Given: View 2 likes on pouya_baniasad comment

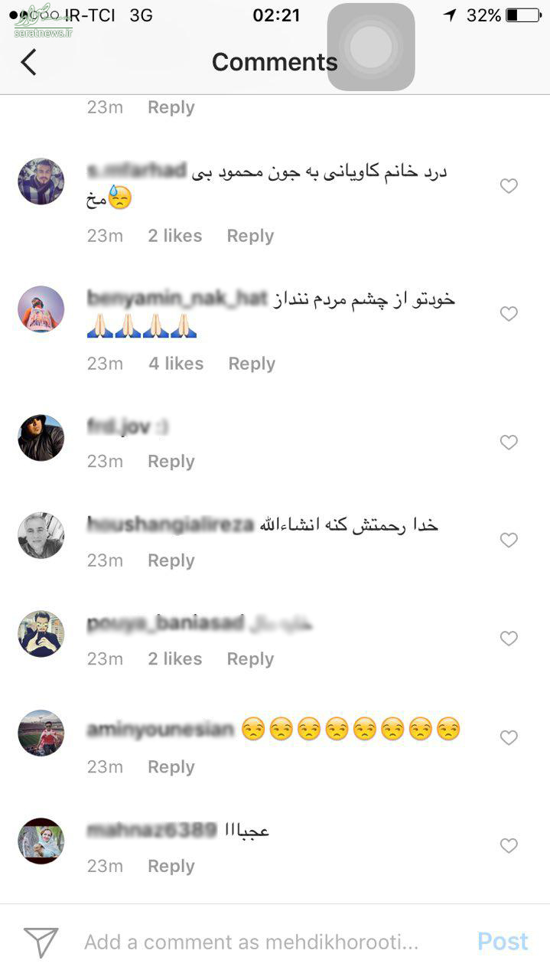Looking at the screenshot, I should point(175,659).
